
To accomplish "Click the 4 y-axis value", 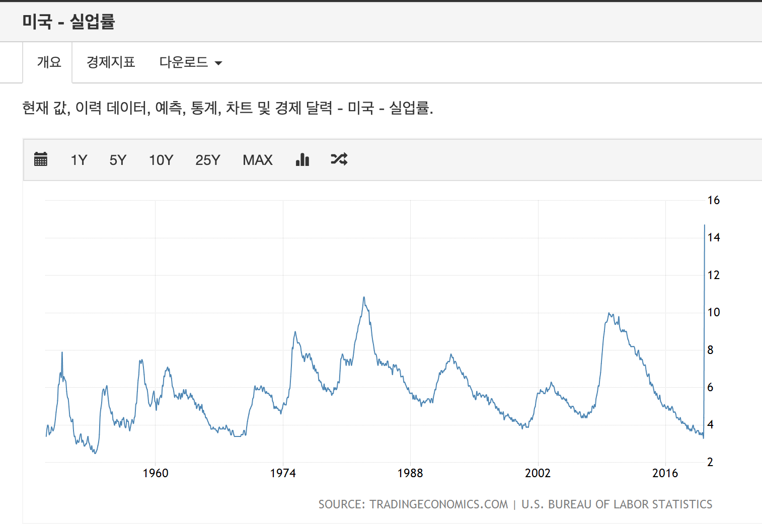I will (710, 424).
